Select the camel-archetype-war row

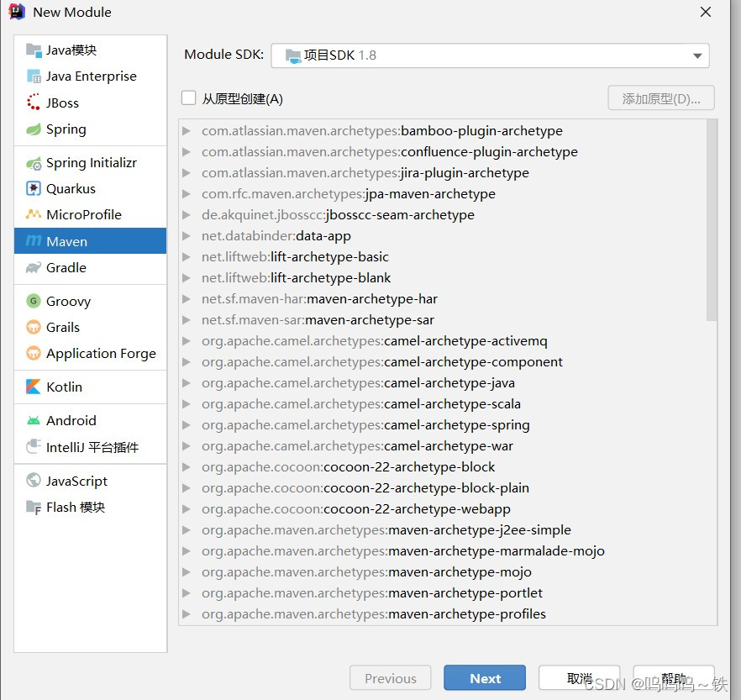click(x=443, y=445)
